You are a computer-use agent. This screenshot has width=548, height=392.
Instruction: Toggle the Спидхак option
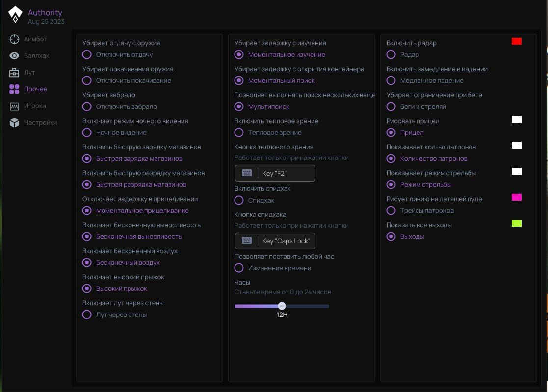pyautogui.click(x=239, y=200)
